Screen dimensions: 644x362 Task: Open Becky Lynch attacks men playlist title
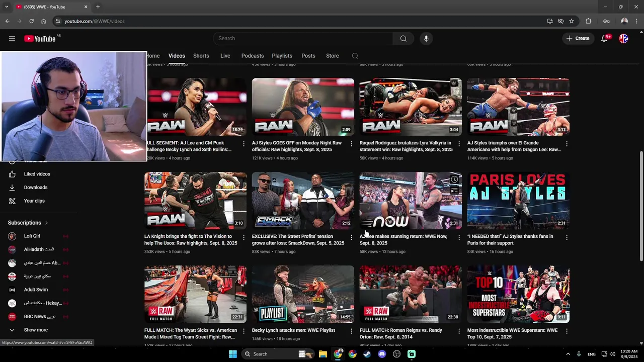click(x=293, y=330)
